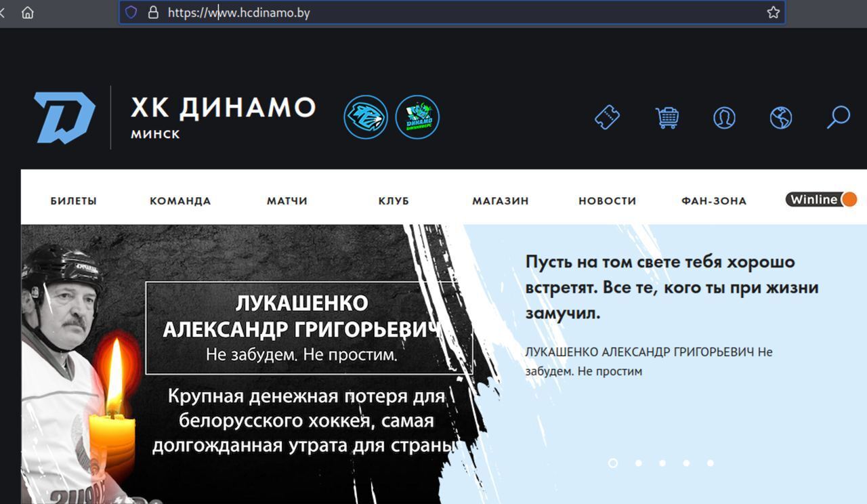Click the first round team logo badge
This screenshot has height=504, width=867.
(x=366, y=117)
